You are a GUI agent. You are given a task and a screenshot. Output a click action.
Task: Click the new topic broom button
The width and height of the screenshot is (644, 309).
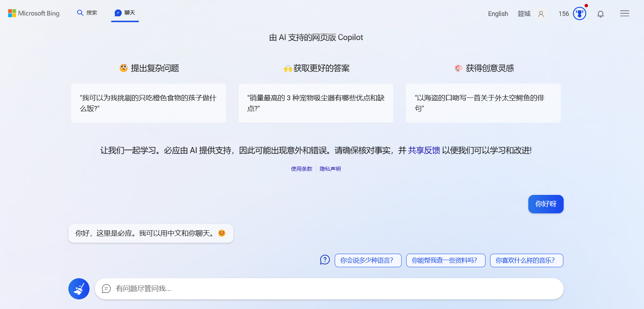(79, 289)
